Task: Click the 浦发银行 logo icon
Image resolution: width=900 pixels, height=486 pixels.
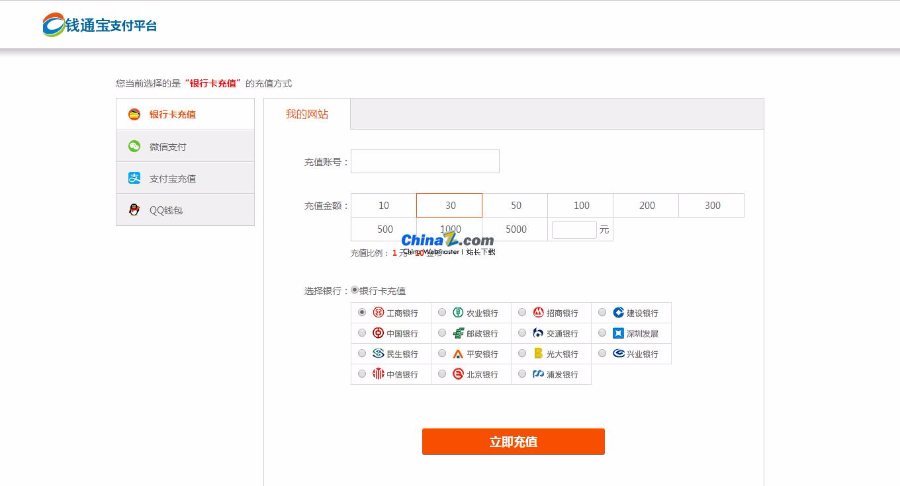Action: (538, 374)
